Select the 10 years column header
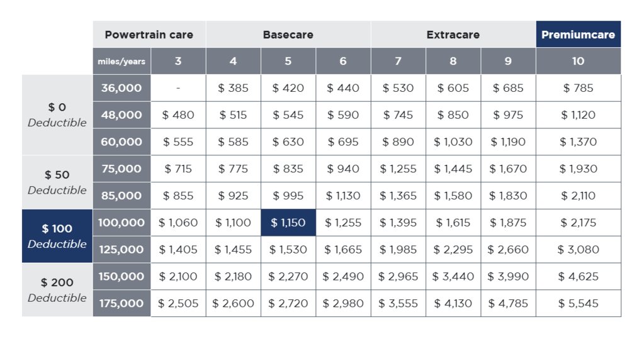Screen dimensions: 644x339 click(579, 61)
